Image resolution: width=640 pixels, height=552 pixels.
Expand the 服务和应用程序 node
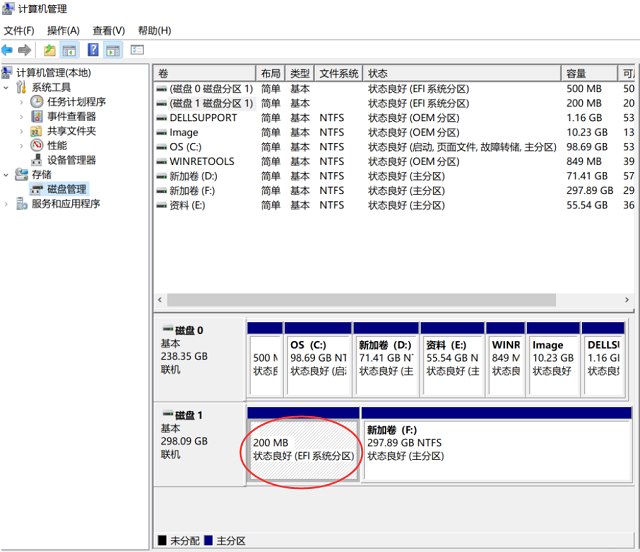pos(6,204)
